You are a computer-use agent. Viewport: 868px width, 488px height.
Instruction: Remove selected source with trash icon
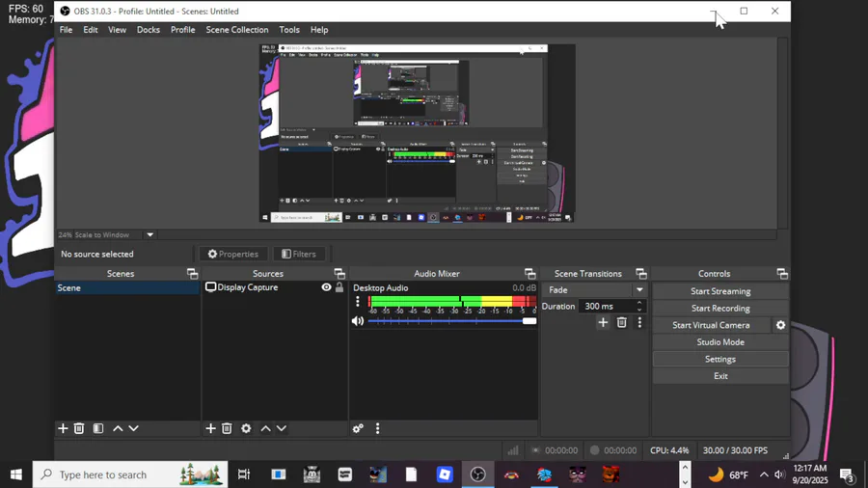pos(227,428)
